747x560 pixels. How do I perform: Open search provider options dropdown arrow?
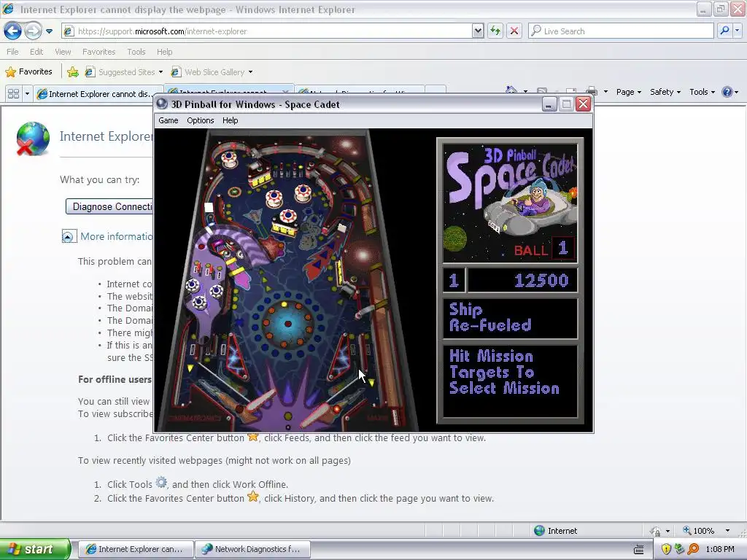tap(738, 31)
